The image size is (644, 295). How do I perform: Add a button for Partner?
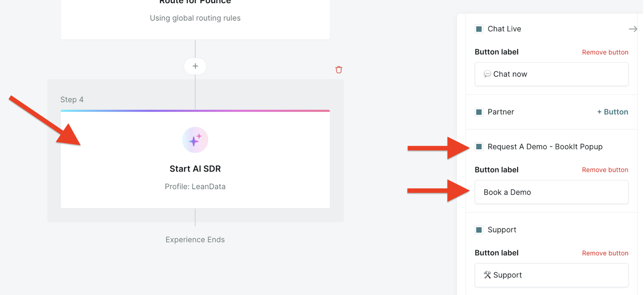(612, 112)
